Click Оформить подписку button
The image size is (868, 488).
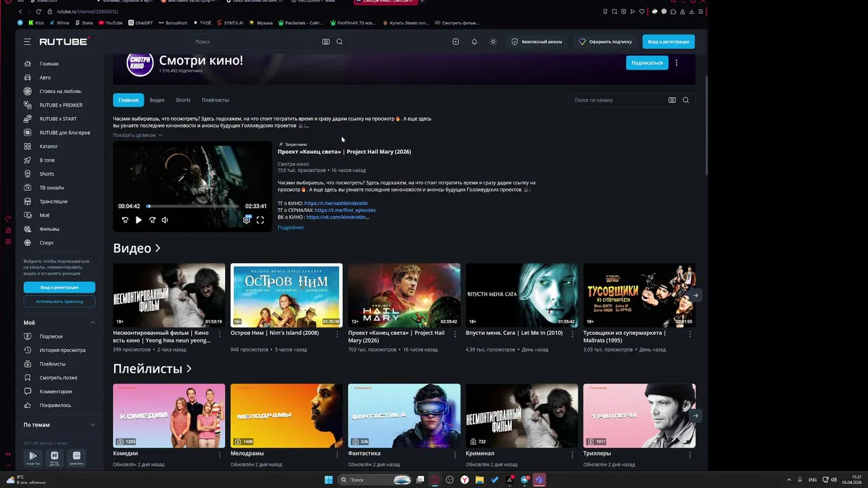click(x=606, y=41)
